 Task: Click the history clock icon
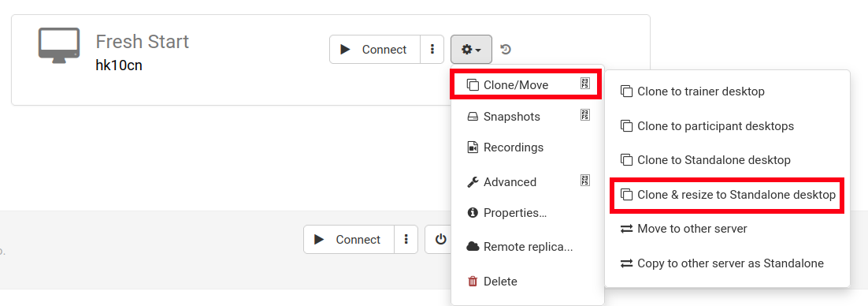[506, 50]
